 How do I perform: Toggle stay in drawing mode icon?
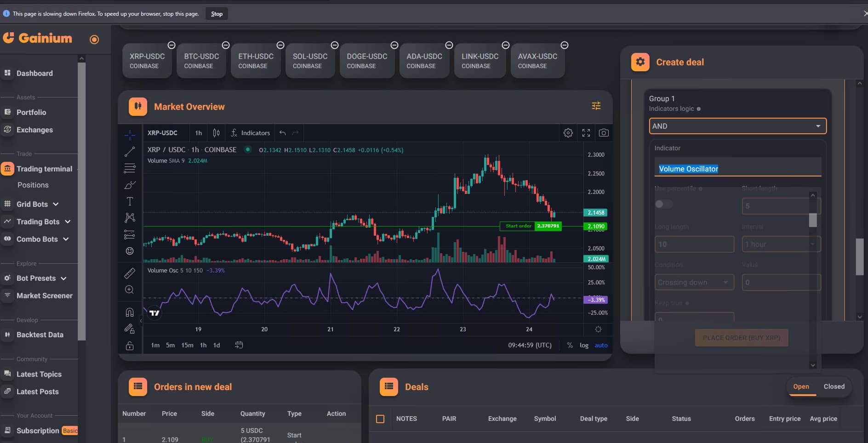[130, 329]
